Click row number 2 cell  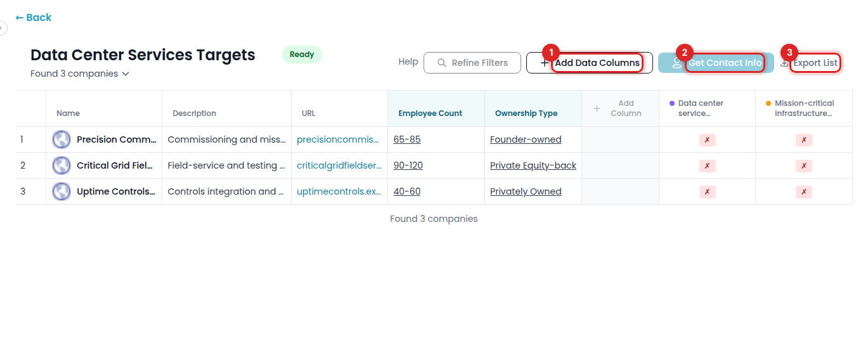[x=30, y=165]
